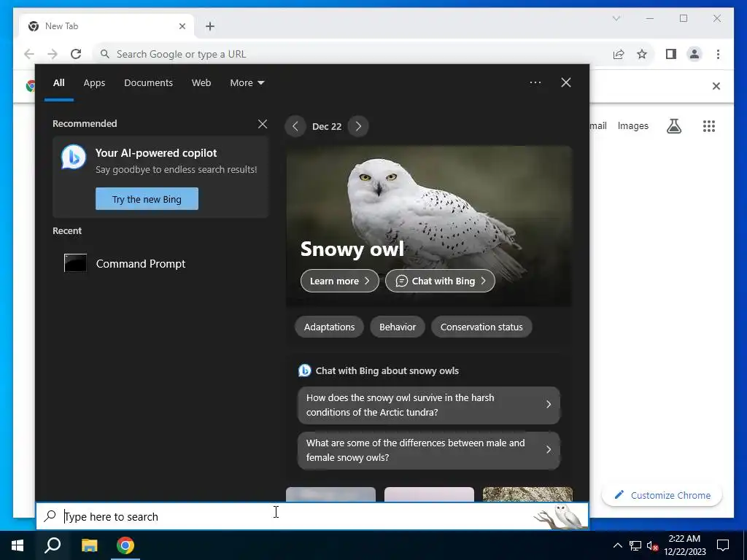Open a new Chrome tab
747x560 pixels.
click(x=210, y=26)
